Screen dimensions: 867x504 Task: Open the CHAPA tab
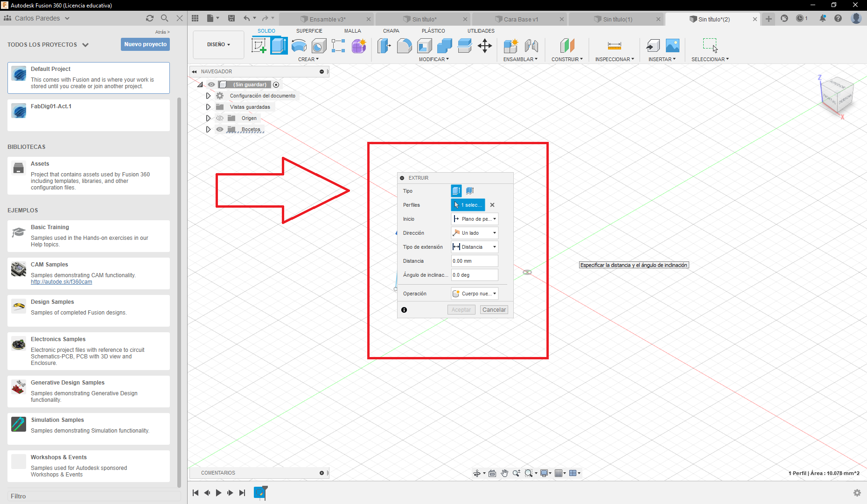(391, 31)
